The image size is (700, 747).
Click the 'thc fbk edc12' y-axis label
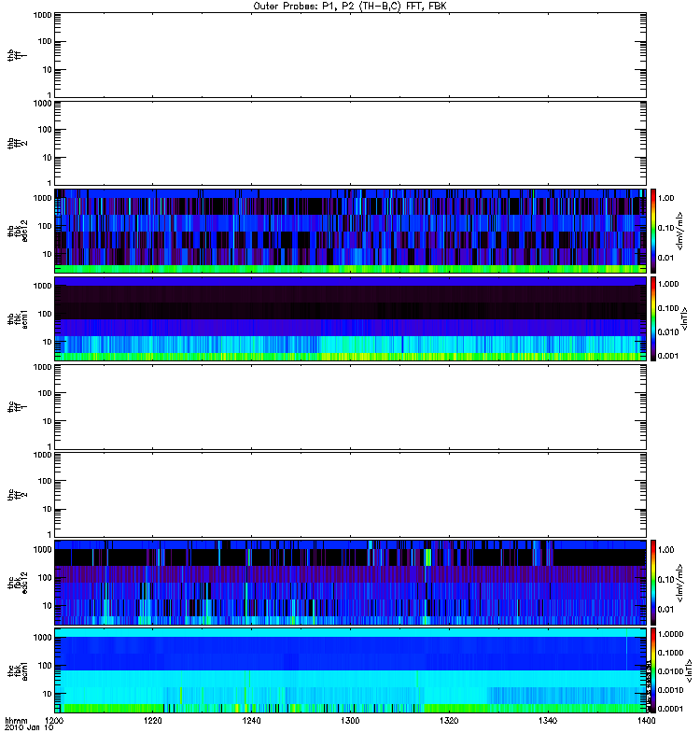(18, 583)
